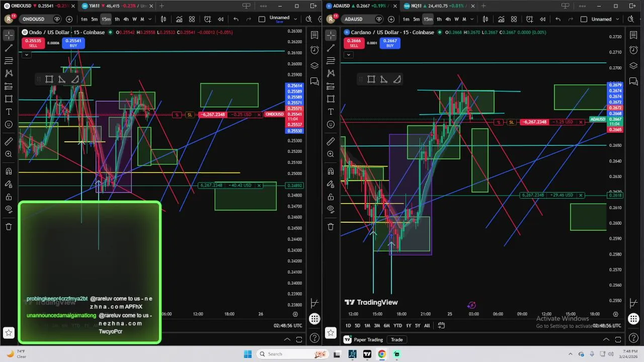Open the watchlist panel icon in ADAUSD right sidebar

click(x=633, y=36)
